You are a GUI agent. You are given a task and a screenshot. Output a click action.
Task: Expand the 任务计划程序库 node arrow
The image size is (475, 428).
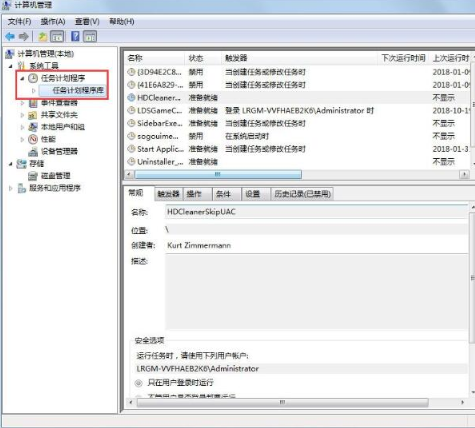pyautogui.click(x=34, y=91)
